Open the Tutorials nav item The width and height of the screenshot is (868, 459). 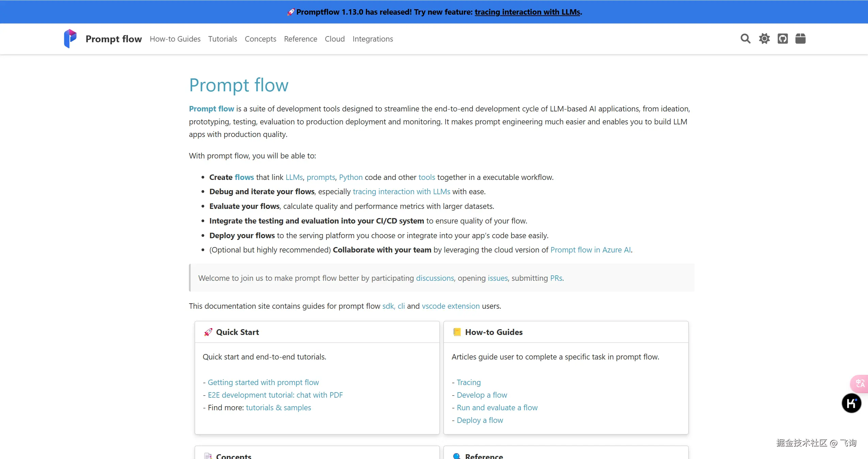pos(222,39)
